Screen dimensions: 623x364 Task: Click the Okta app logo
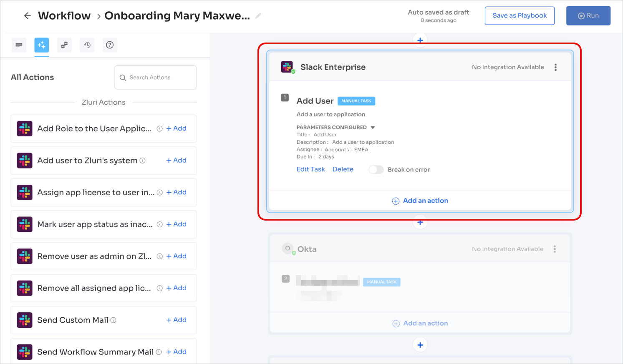[x=288, y=249]
